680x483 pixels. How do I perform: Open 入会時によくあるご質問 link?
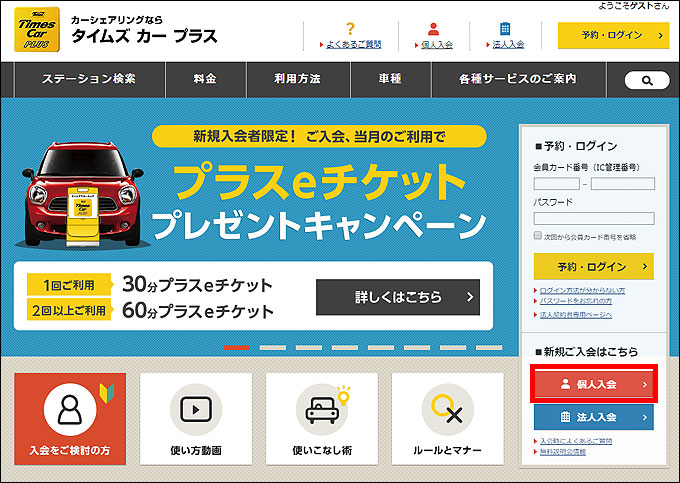pyautogui.click(x=576, y=441)
